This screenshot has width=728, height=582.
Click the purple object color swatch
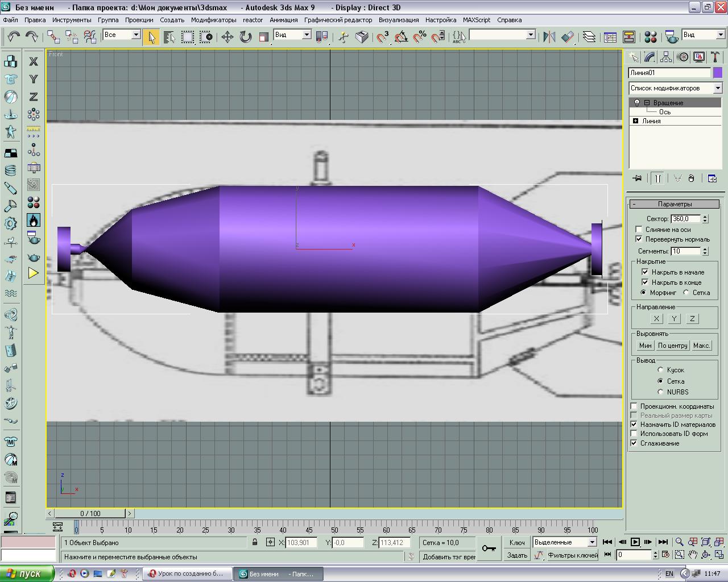click(x=718, y=73)
